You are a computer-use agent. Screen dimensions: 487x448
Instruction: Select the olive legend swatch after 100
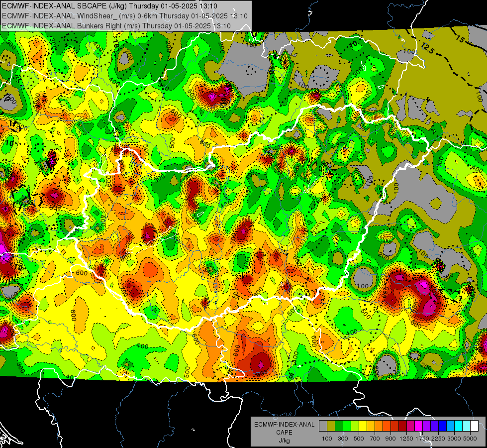pyautogui.click(x=331, y=426)
